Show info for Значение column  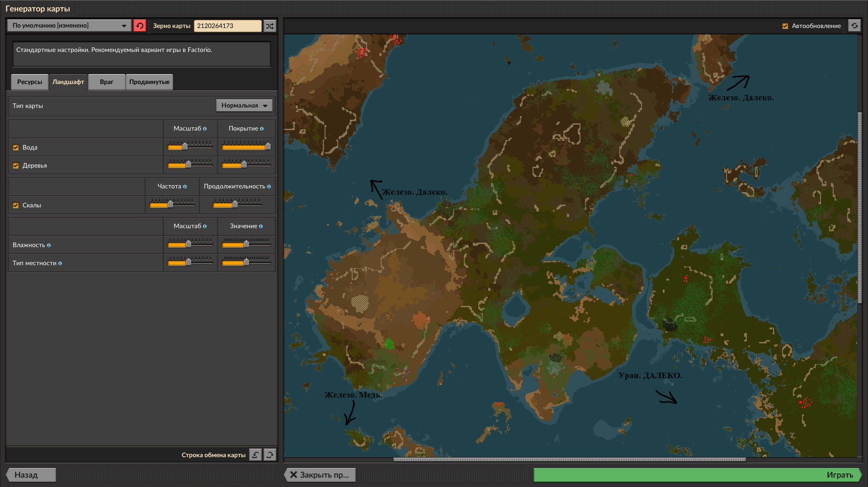[261, 226]
